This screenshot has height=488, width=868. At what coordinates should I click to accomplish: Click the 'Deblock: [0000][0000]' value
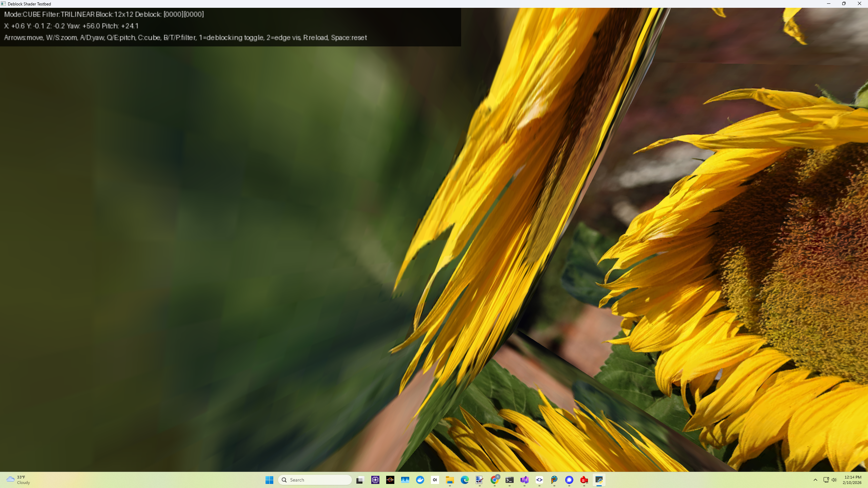coord(169,14)
